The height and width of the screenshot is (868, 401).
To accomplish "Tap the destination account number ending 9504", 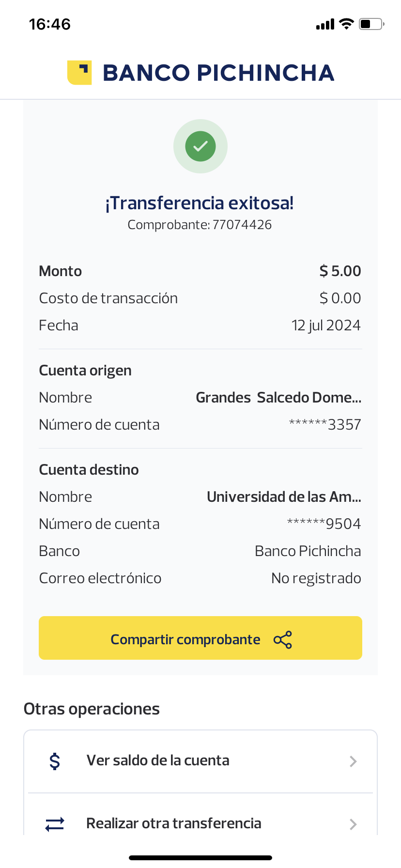I will pos(324,524).
